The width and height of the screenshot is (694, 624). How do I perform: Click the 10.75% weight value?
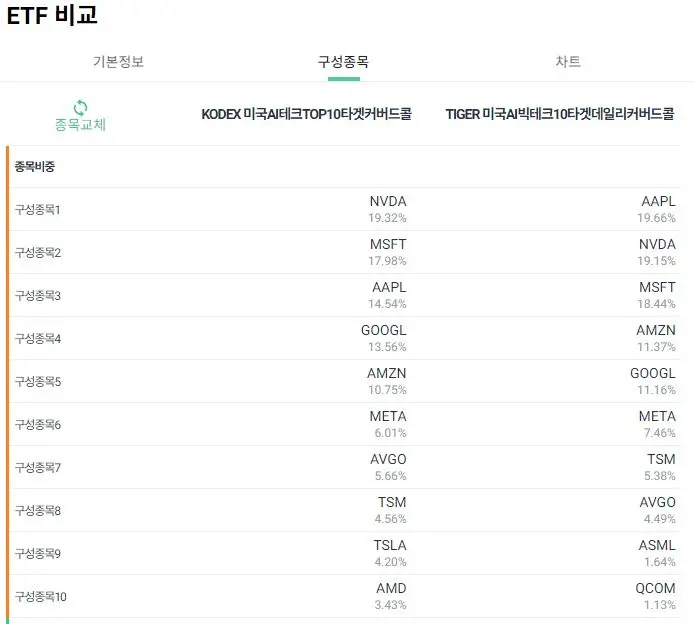pos(387,389)
